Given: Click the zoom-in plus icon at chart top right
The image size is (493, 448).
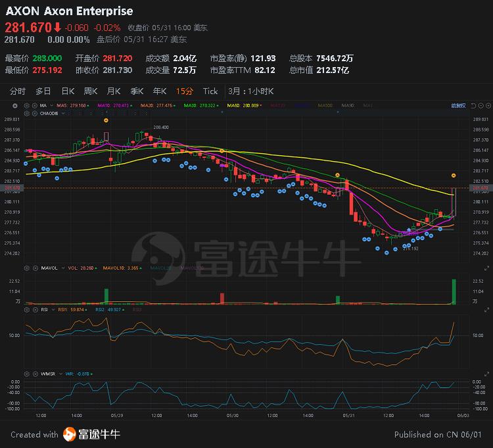Looking at the screenshot, I should 488,106.
